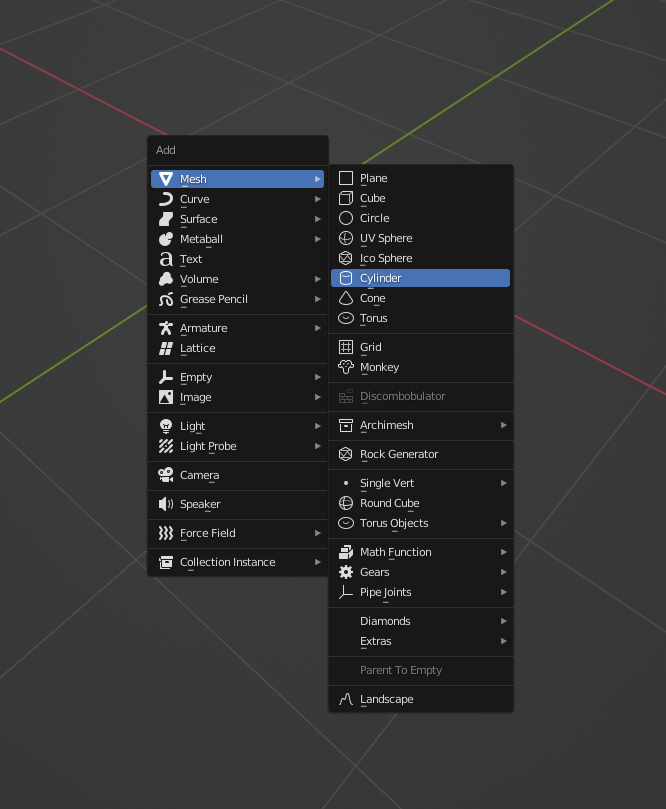
Task: Click the Extras label text
Action: (376, 641)
